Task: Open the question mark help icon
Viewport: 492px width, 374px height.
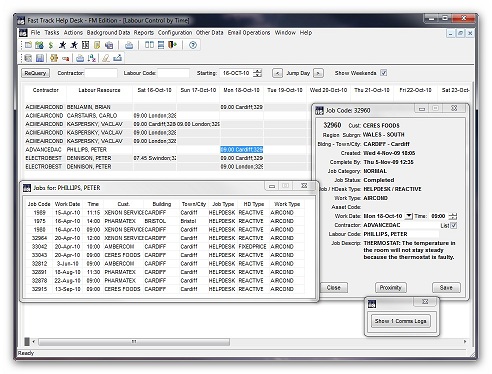Action: [193, 45]
